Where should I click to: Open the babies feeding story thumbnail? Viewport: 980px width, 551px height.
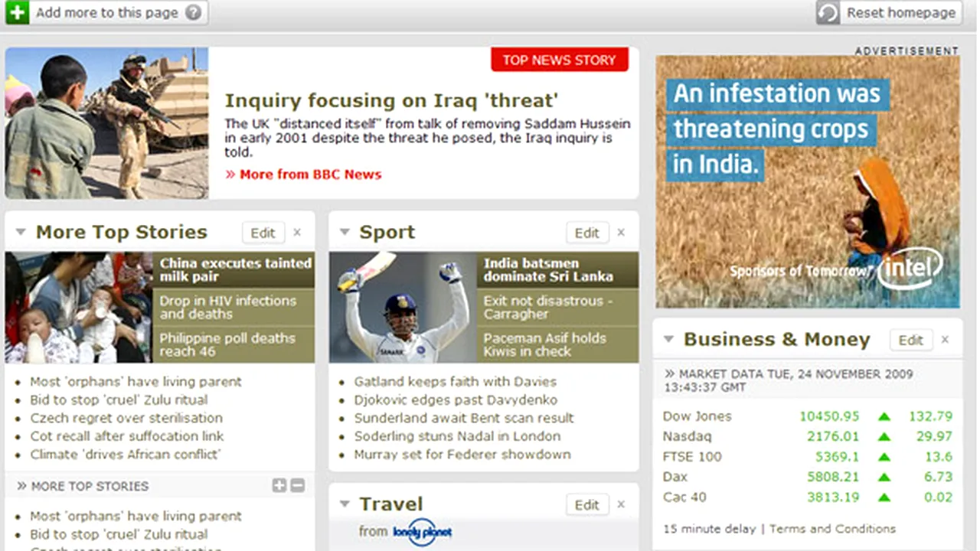coord(79,307)
